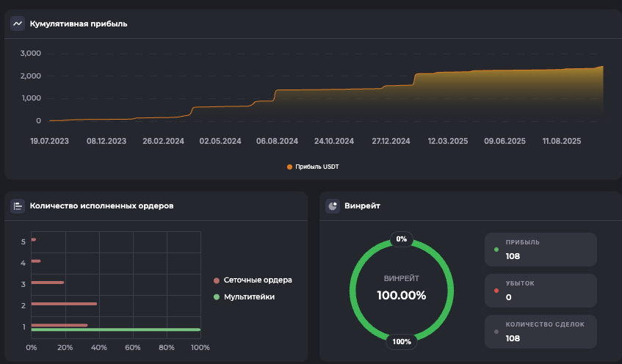Click the 100.00% winrate value in the donut center
622x364 pixels.
[x=401, y=296]
